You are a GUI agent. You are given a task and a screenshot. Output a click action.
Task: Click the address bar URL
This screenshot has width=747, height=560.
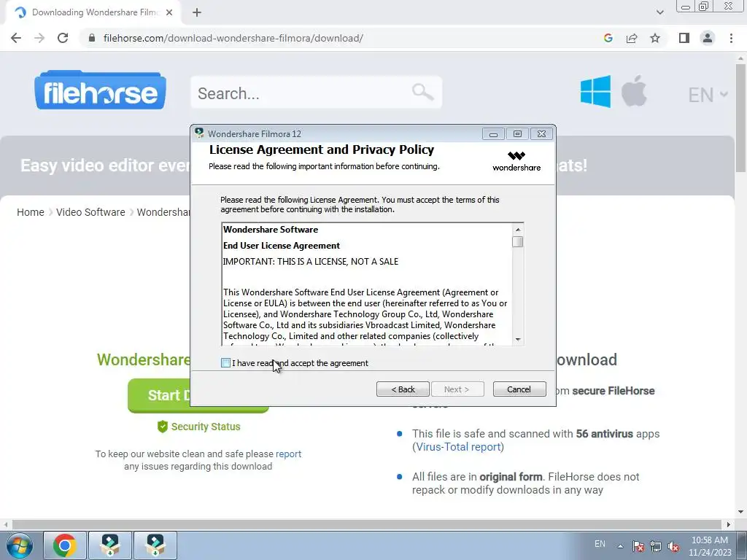[233, 38]
